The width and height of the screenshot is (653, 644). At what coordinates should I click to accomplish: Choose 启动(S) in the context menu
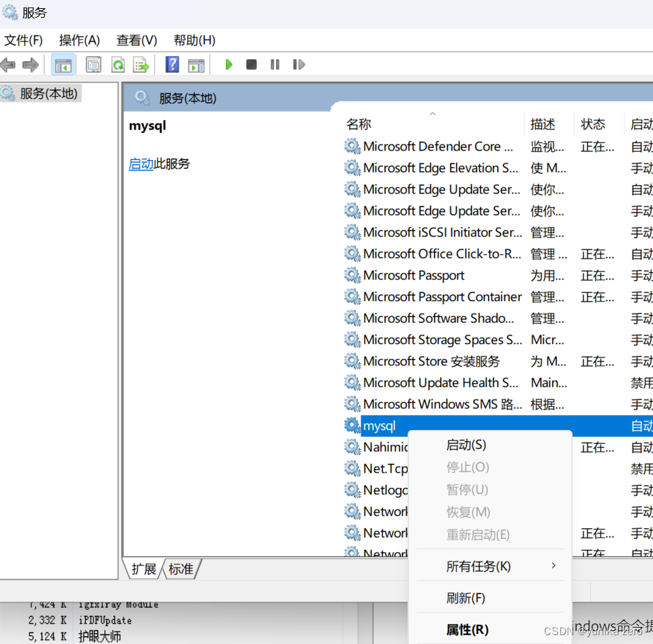click(x=490, y=445)
